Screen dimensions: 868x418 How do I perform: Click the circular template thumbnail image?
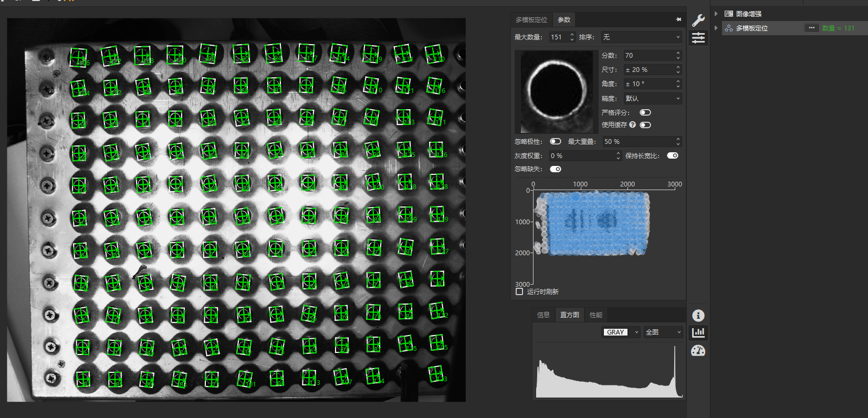(557, 91)
